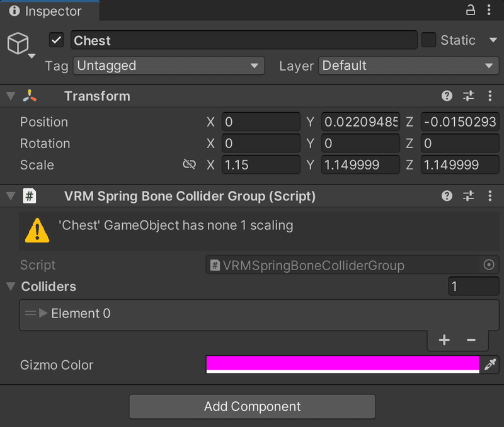Screen dimensions: 504x427
Task: Enable the Static checkbox
Action: (428, 40)
